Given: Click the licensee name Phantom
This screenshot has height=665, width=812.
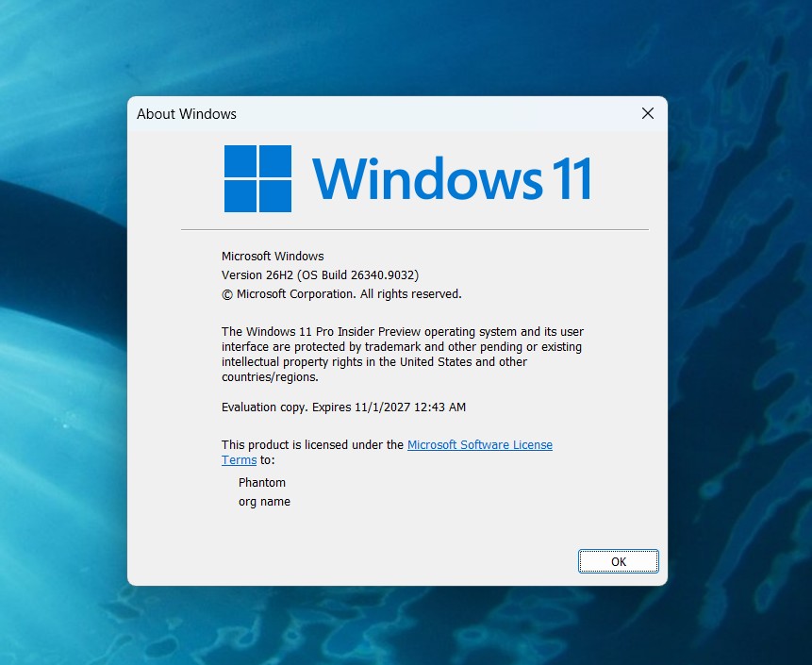Looking at the screenshot, I should [262, 483].
